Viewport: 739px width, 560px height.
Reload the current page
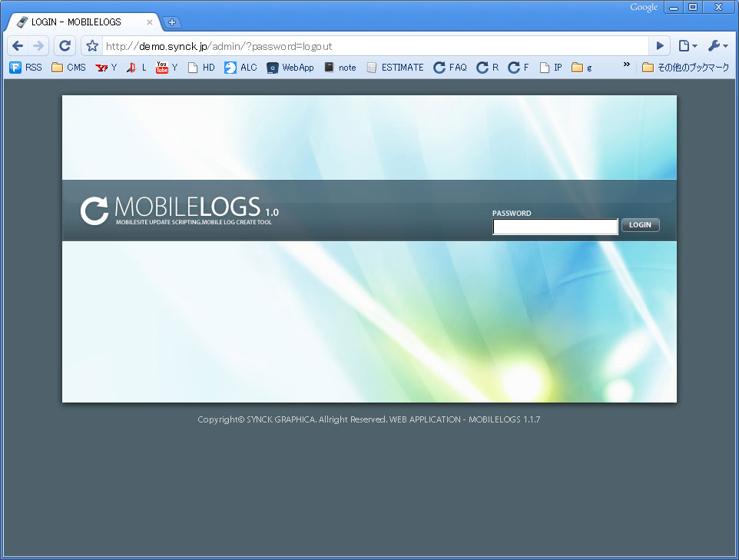65,46
